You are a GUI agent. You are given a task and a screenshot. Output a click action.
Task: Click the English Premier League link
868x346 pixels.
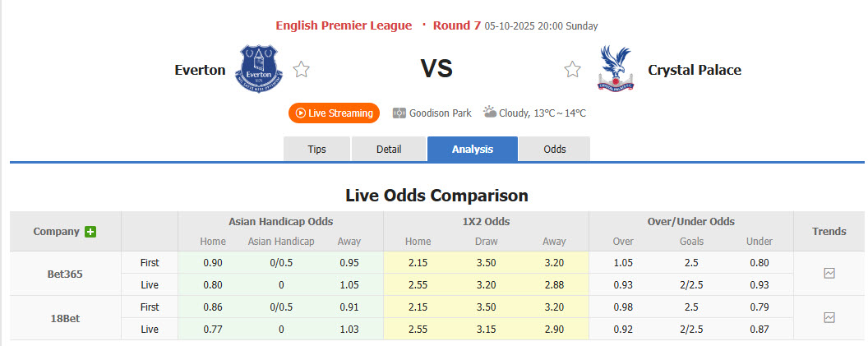tap(344, 25)
